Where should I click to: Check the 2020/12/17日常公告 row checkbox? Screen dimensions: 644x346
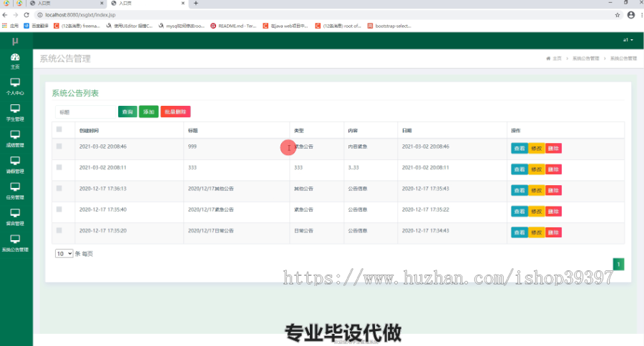[59, 230]
